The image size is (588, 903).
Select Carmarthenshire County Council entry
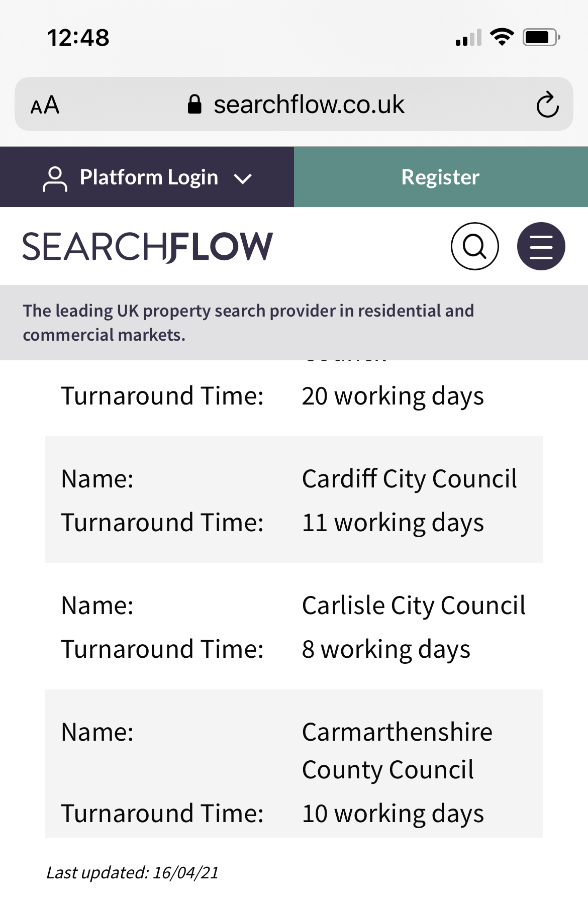[x=294, y=763]
